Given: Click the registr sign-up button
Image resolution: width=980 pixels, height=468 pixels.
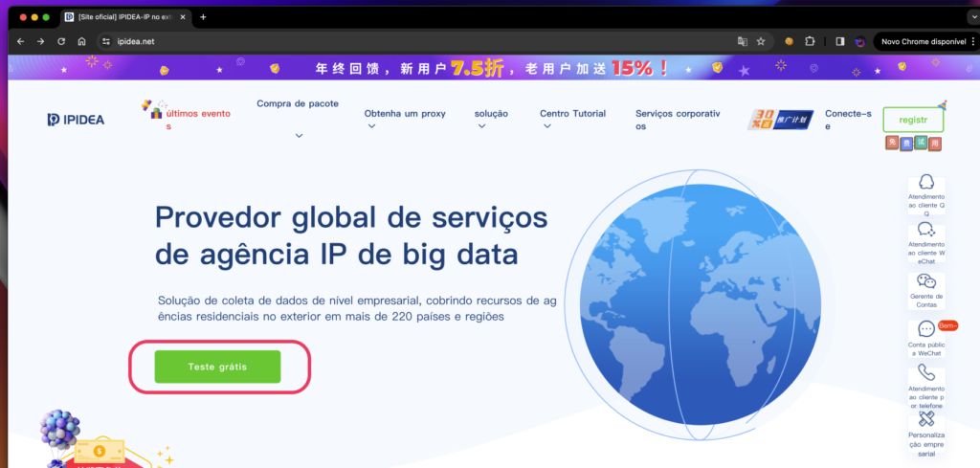Looking at the screenshot, I should pos(912,120).
